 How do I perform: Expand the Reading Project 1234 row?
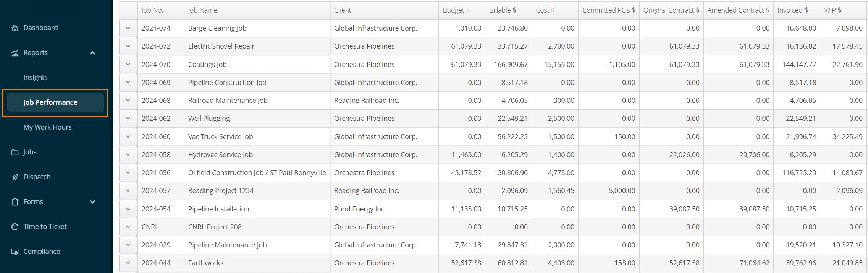click(128, 191)
